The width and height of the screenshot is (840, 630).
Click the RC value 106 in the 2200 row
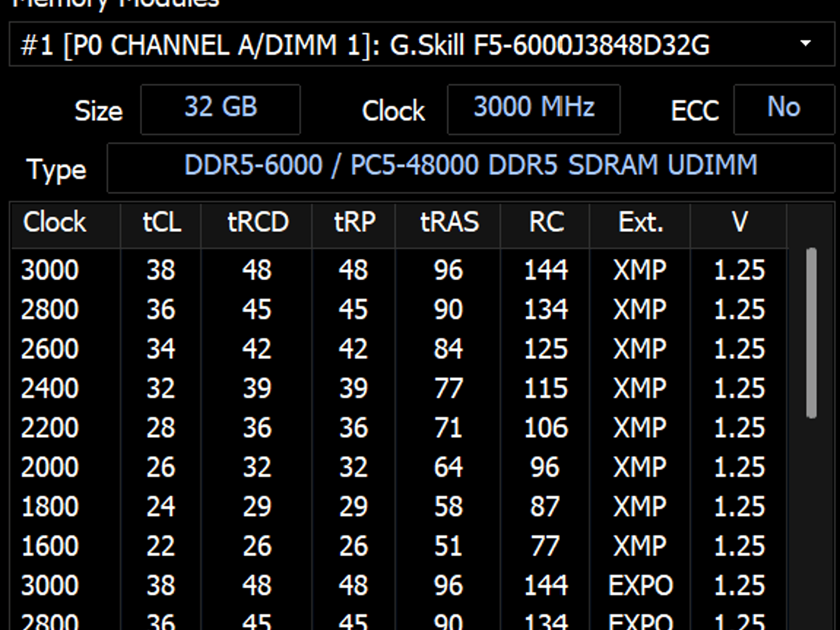tap(546, 428)
